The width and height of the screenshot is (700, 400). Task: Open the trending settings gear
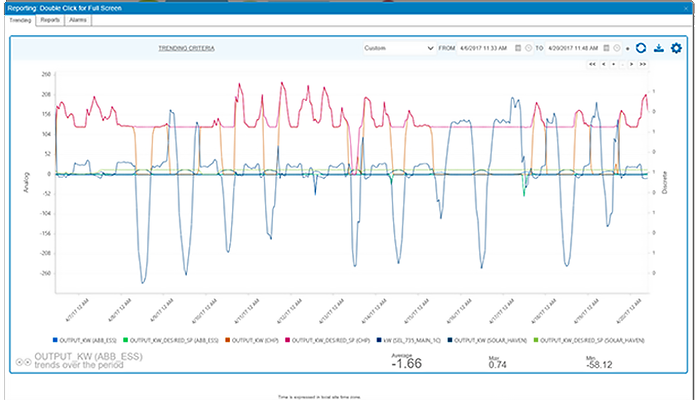click(676, 48)
